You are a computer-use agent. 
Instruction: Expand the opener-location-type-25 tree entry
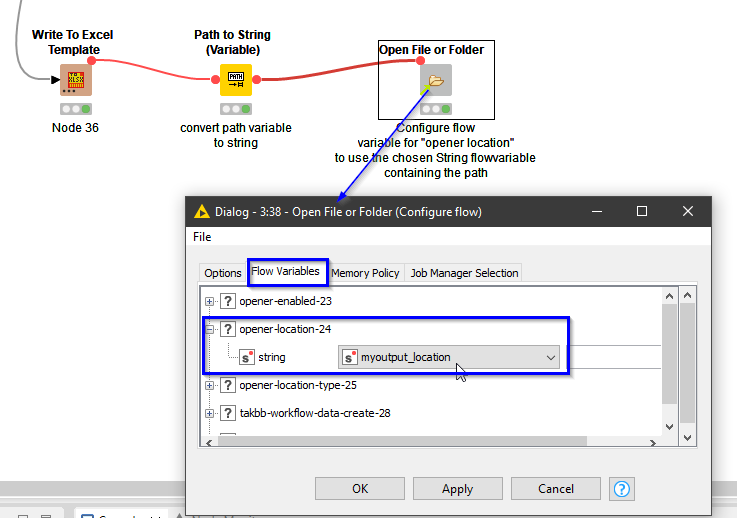[209, 385]
